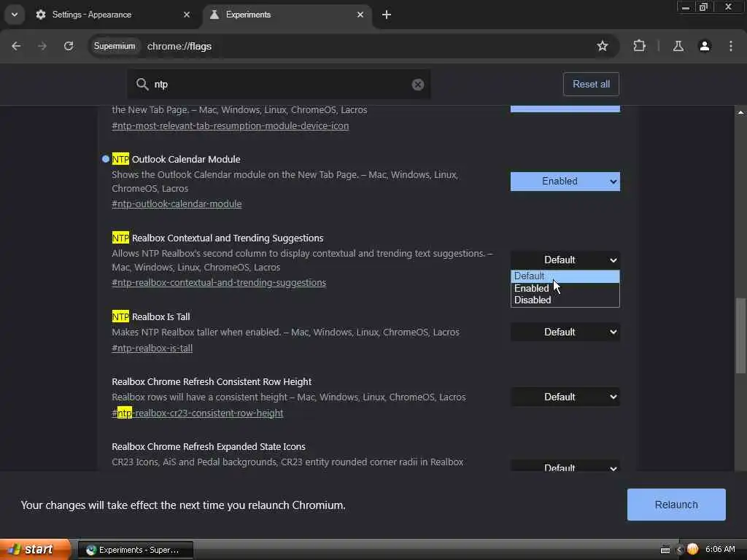Click NTP Realbox Contextual and Trending Suggestions title
Screen dimensions: 747x560
coord(217,238)
